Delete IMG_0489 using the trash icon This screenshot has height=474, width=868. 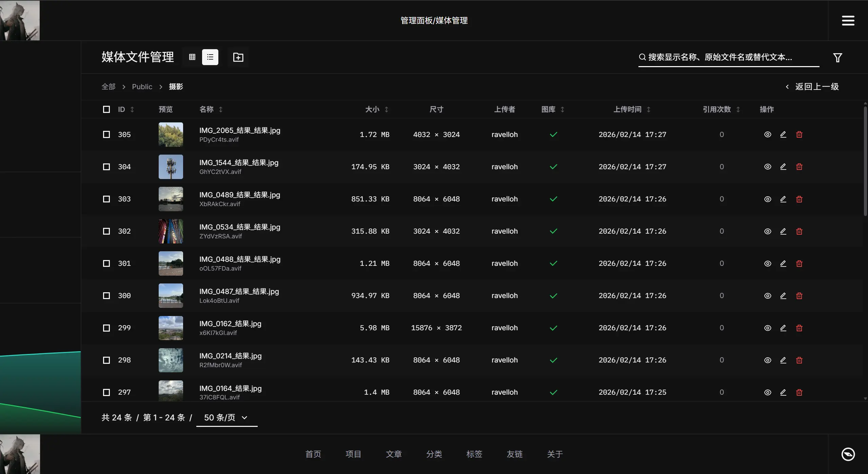click(799, 199)
